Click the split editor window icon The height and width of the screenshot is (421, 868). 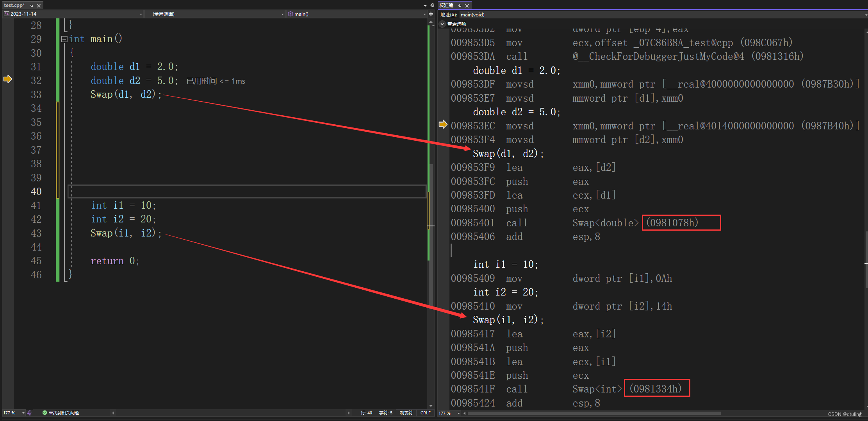click(x=431, y=14)
